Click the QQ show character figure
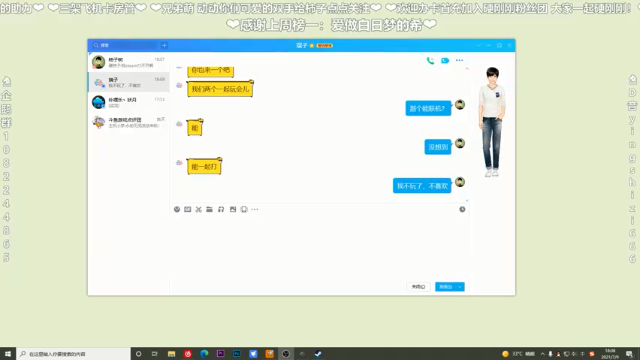The image size is (640, 360). tap(492, 122)
